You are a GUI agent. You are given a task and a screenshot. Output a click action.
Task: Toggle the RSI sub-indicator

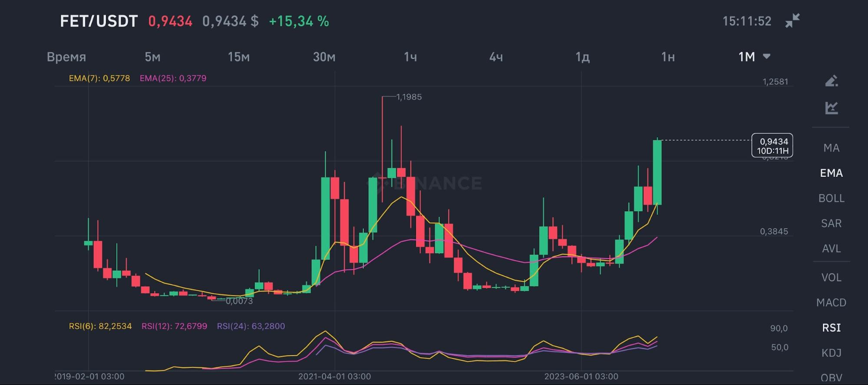[831, 328]
